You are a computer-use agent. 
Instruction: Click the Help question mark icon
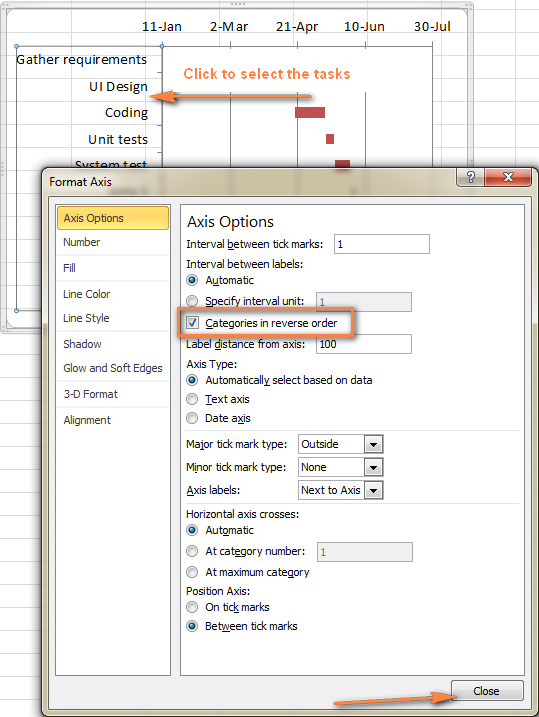[x=470, y=177]
